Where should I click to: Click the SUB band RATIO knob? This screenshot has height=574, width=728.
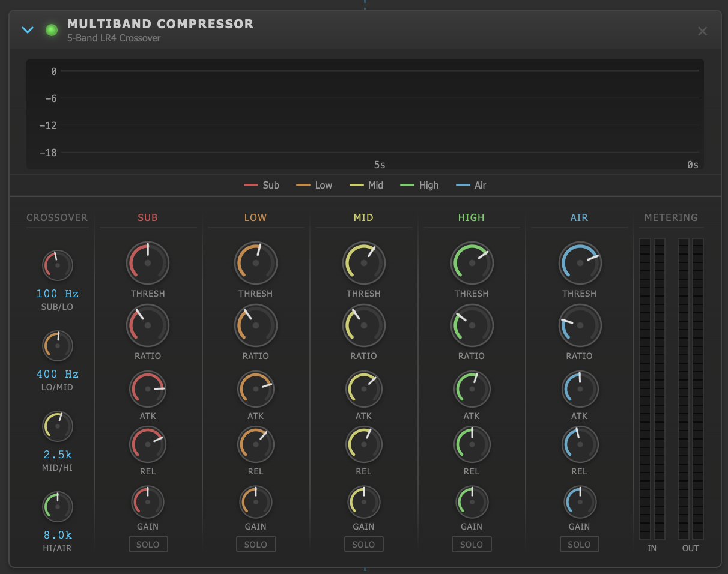point(148,325)
